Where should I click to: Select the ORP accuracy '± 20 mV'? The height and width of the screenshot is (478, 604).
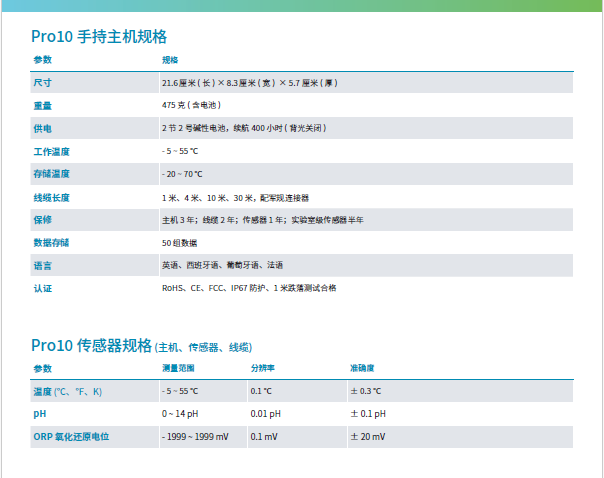pyautogui.click(x=367, y=437)
